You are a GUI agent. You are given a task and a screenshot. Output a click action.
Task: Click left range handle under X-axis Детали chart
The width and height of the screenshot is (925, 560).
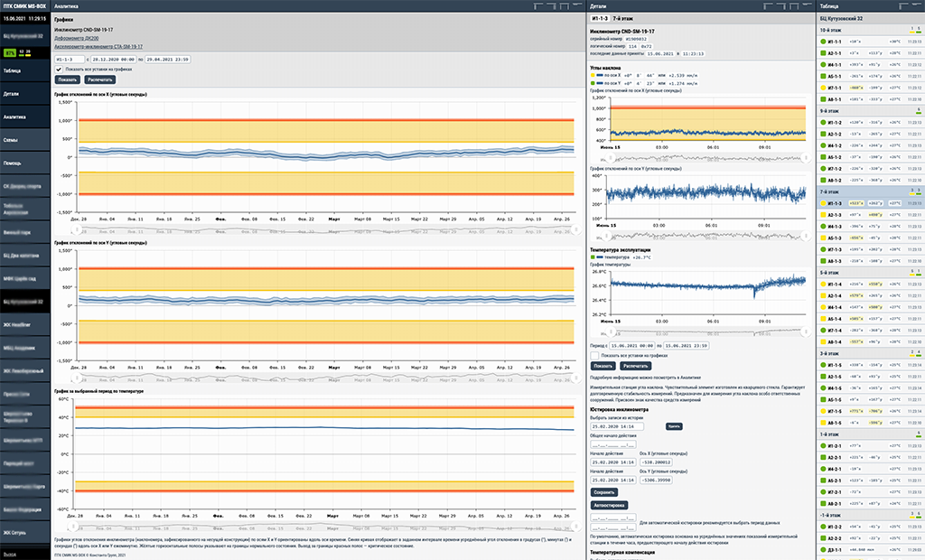(x=609, y=157)
